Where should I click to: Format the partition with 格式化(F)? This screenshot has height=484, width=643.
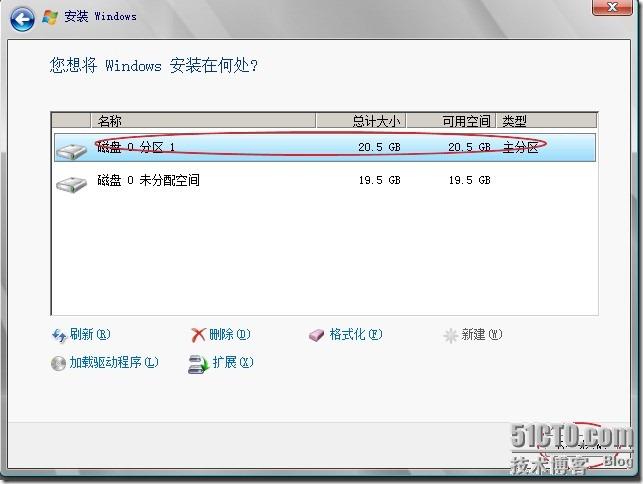(x=356, y=335)
